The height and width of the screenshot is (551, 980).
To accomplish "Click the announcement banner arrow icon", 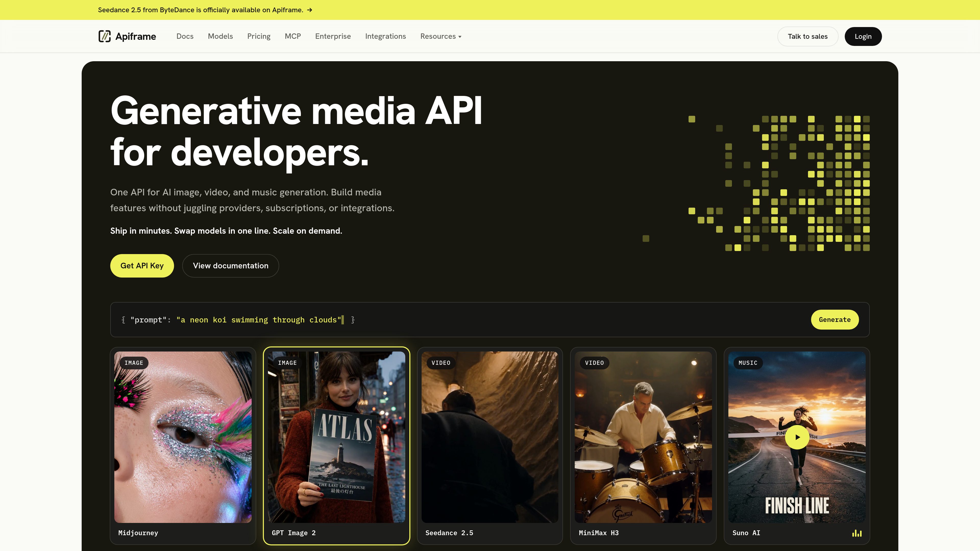I will (x=310, y=10).
